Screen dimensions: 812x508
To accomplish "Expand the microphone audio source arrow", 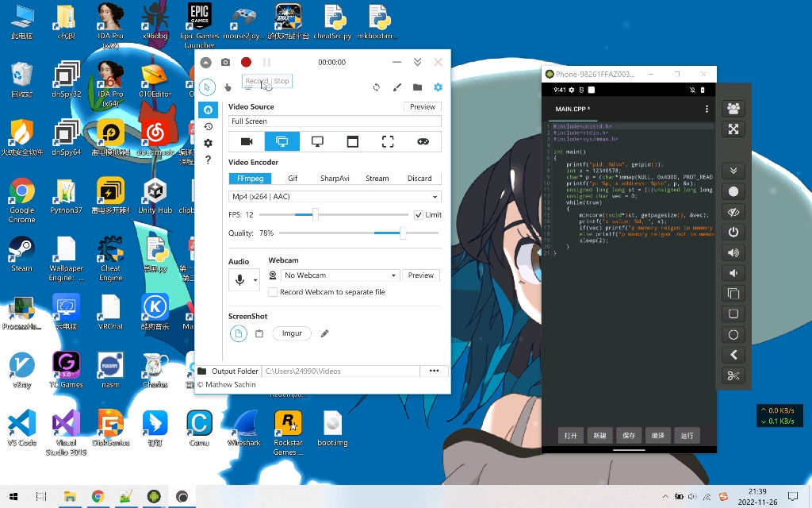I will click(255, 280).
